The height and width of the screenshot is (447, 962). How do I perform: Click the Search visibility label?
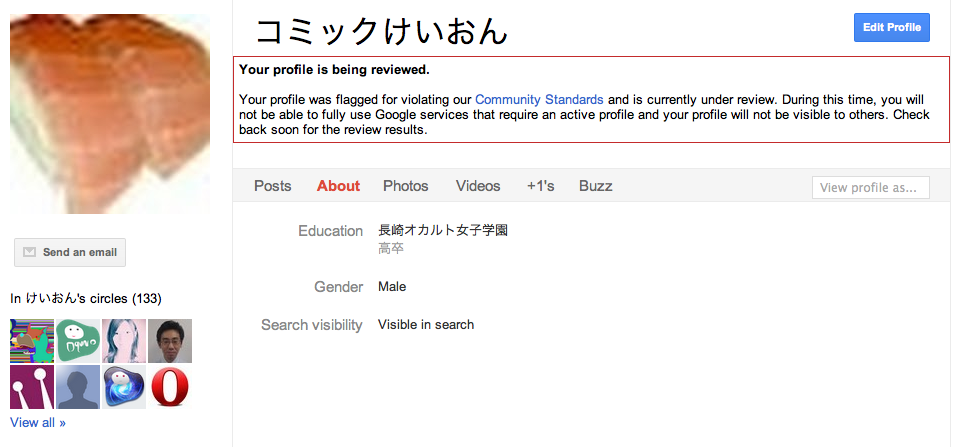pos(312,325)
